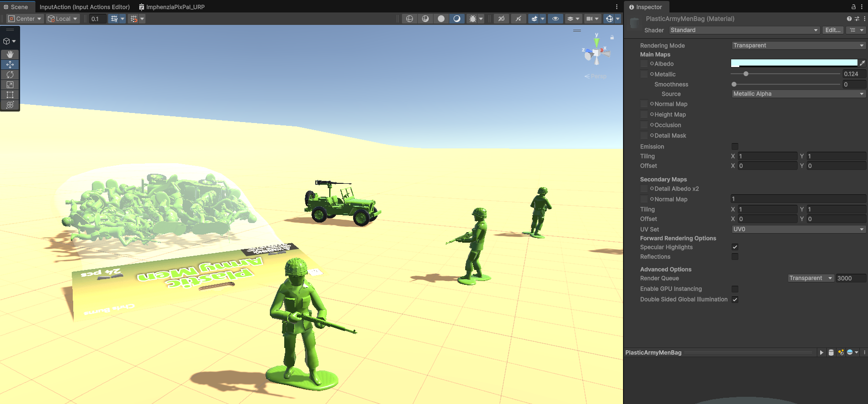This screenshot has height=404, width=868.
Task: Enable the Emission checkbox
Action: coord(735,146)
